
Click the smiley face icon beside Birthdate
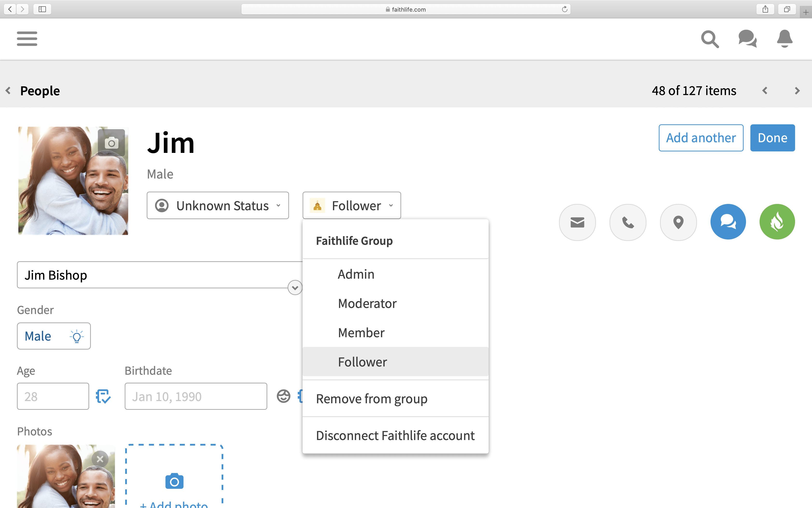pyautogui.click(x=283, y=396)
